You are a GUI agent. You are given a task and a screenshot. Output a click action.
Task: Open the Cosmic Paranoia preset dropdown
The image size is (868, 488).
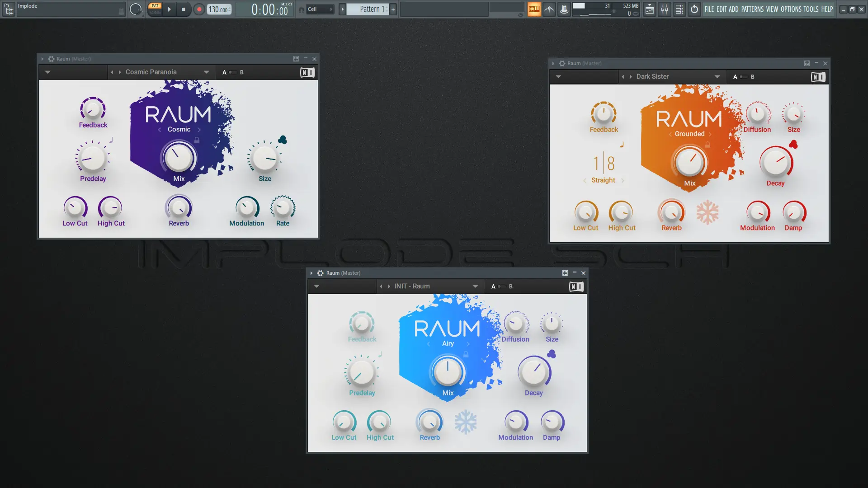pos(206,72)
